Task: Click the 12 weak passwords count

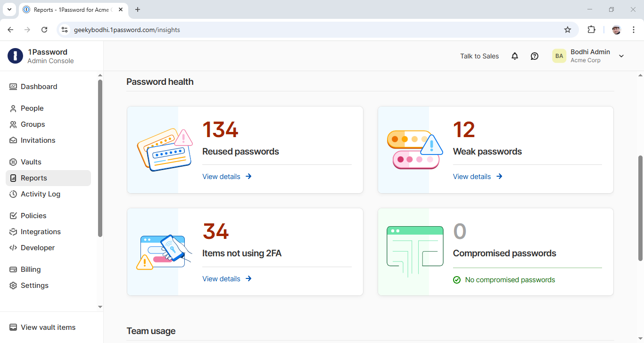Action: [x=464, y=130]
